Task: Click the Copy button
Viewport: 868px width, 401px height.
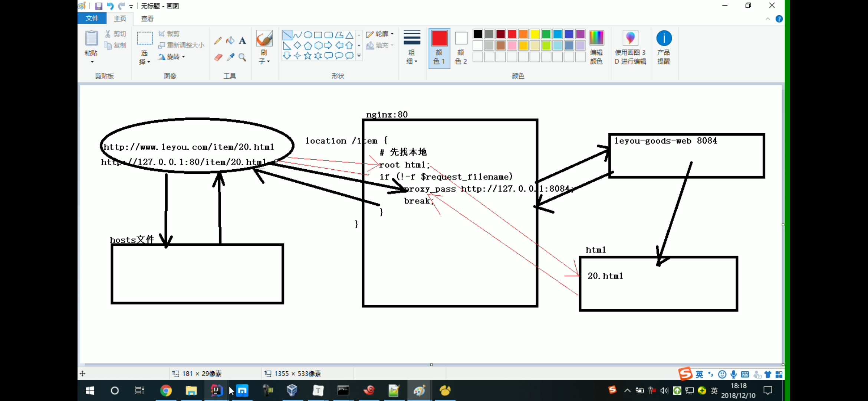Action: click(115, 45)
